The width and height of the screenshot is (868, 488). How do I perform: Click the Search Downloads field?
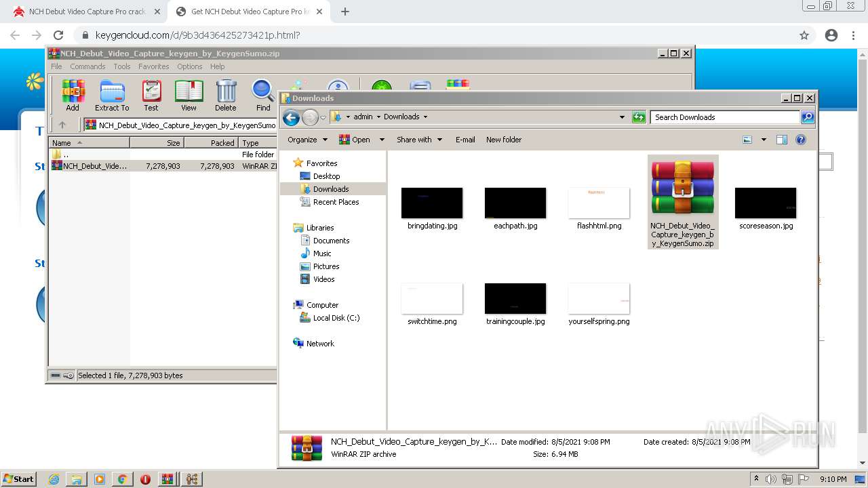pos(725,117)
